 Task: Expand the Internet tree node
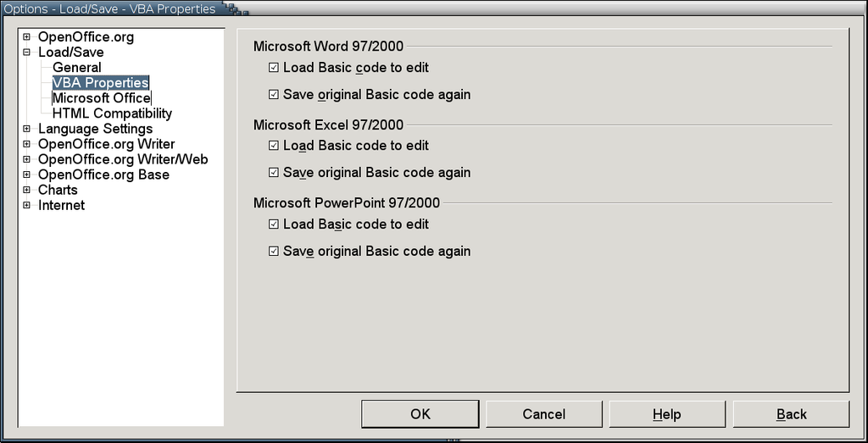pyautogui.click(x=27, y=205)
